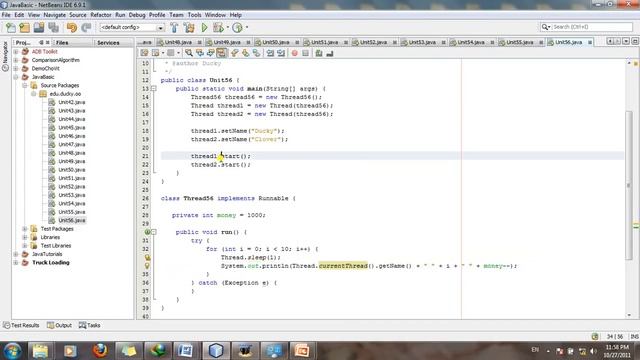The width and height of the screenshot is (640, 360).
Task: Click in the Search (Ctrl+I) field
Action: click(587, 27)
